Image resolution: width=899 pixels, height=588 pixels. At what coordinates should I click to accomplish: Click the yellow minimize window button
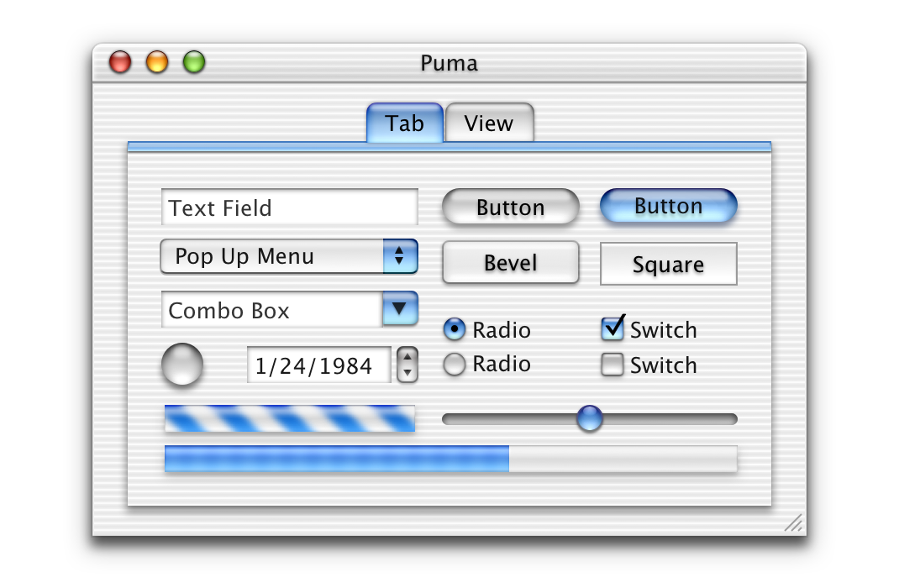click(157, 62)
